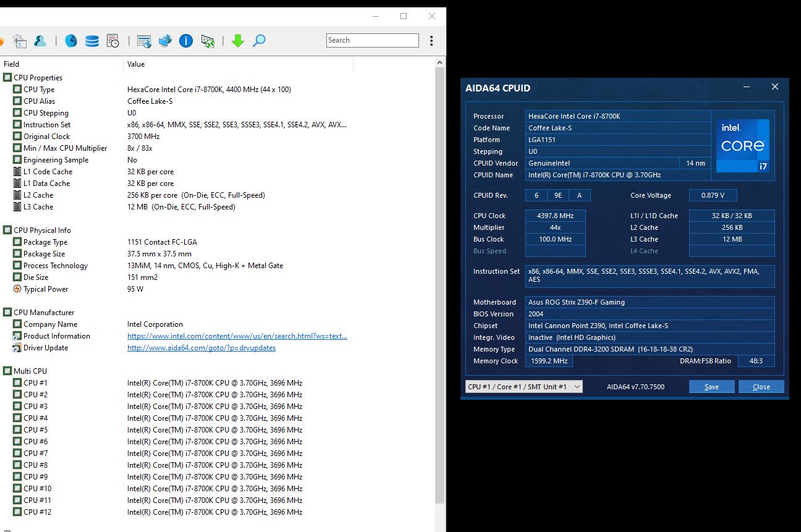801x532 pixels.
Task: Open the Intel product information link
Action: pyautogui.click(x=237, y=336)
